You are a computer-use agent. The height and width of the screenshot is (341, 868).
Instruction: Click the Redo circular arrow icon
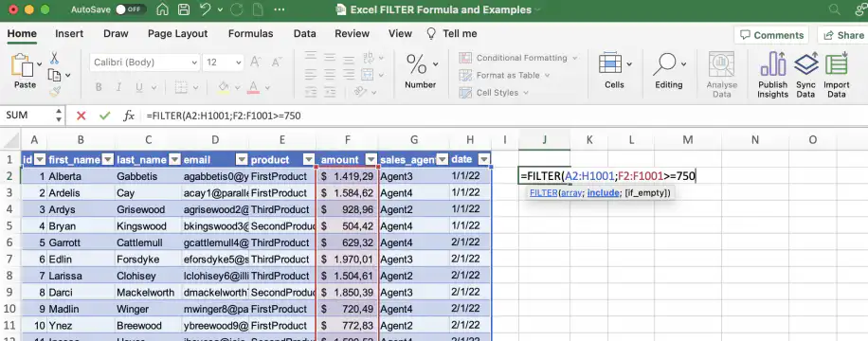pyautogui.click(x=236, y=9)
